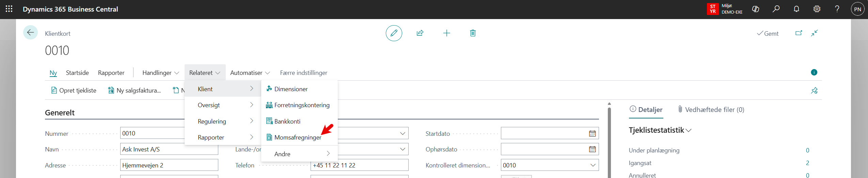Click Færre indstillinger
The width and height of the screenshot is (868, 178).
point(303,72)
